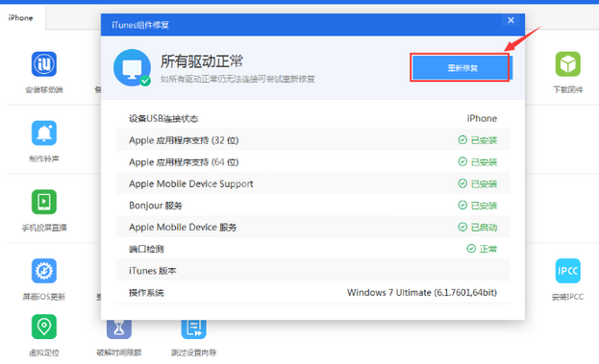
Task: Select the iTunes 版本 row
Action: [x=312, y=271]
